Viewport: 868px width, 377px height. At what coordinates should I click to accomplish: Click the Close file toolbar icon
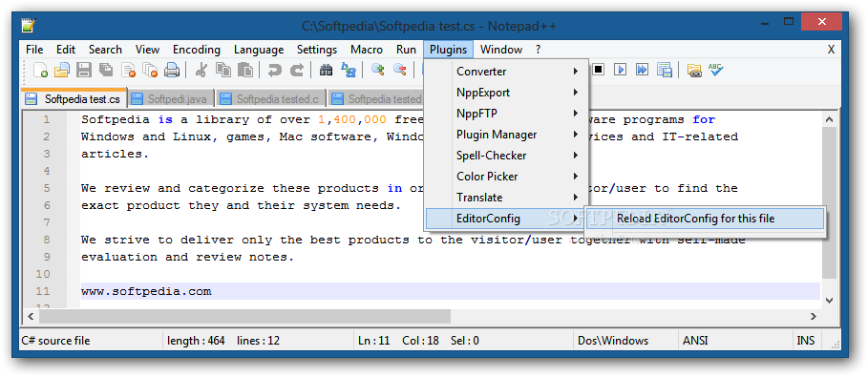tap(128, 70)
